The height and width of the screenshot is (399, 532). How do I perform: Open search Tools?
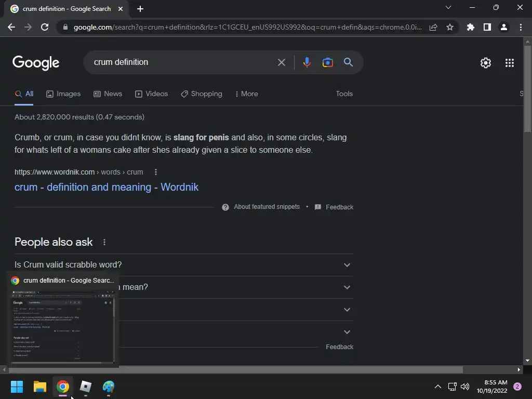tap(344, 94)
